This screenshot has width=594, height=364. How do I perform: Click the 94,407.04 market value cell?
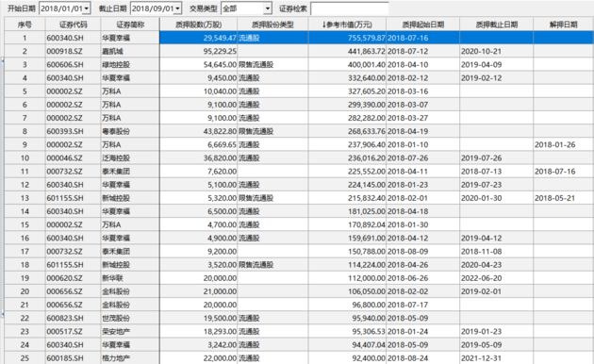(347, 344)
